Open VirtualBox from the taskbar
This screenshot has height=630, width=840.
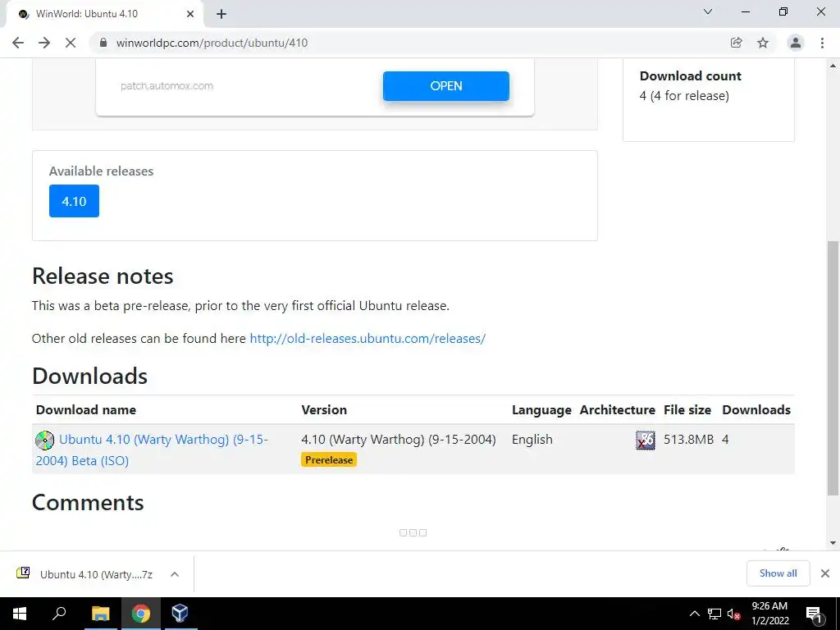[180, 614]
